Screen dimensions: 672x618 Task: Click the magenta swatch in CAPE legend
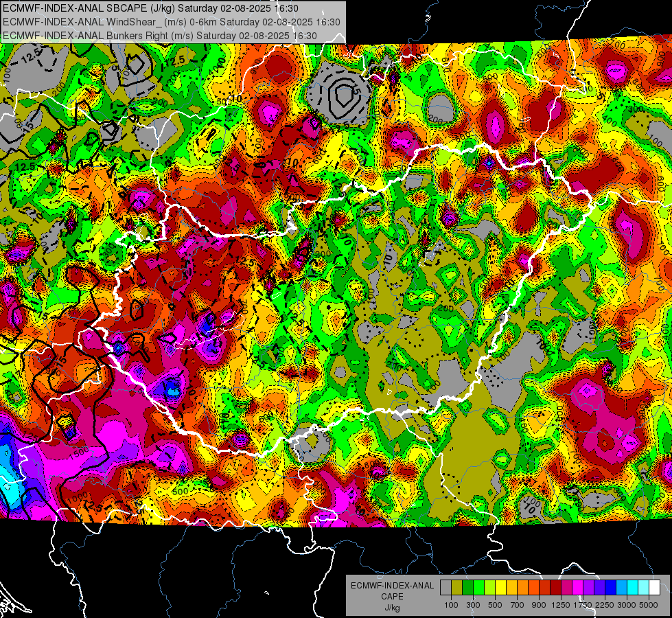point(578,588)
